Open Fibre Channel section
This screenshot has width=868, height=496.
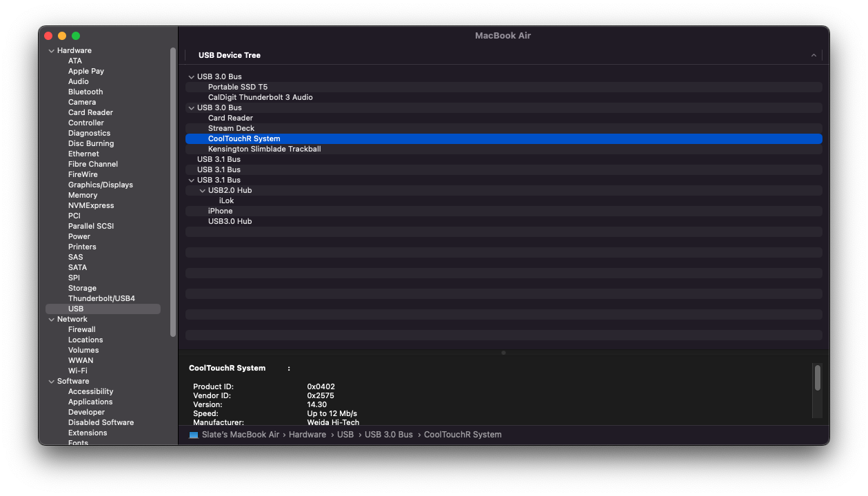point(93,164)
